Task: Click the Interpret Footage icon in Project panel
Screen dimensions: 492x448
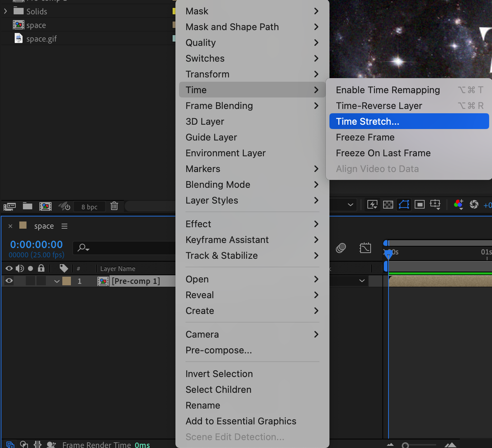Action: pos(9,206)
